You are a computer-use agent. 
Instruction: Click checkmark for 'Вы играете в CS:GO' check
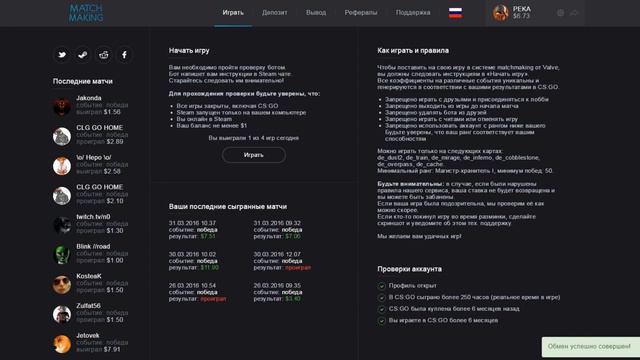pos(382,321)
